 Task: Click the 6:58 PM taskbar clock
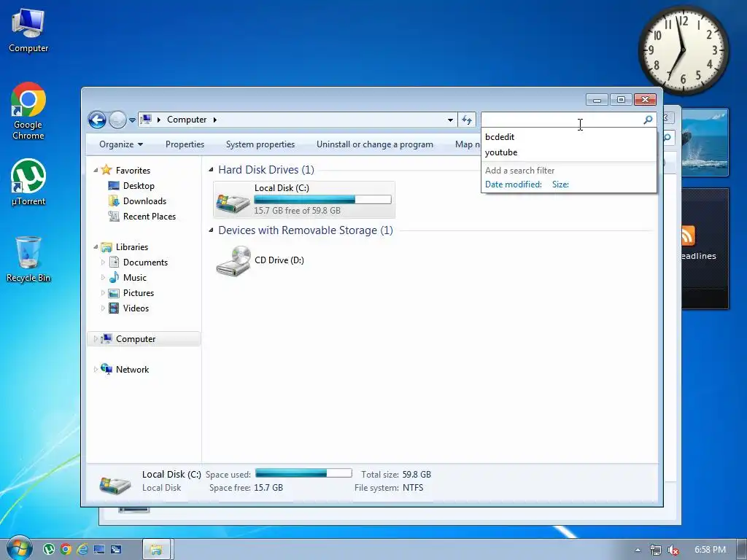coord(710,550)
